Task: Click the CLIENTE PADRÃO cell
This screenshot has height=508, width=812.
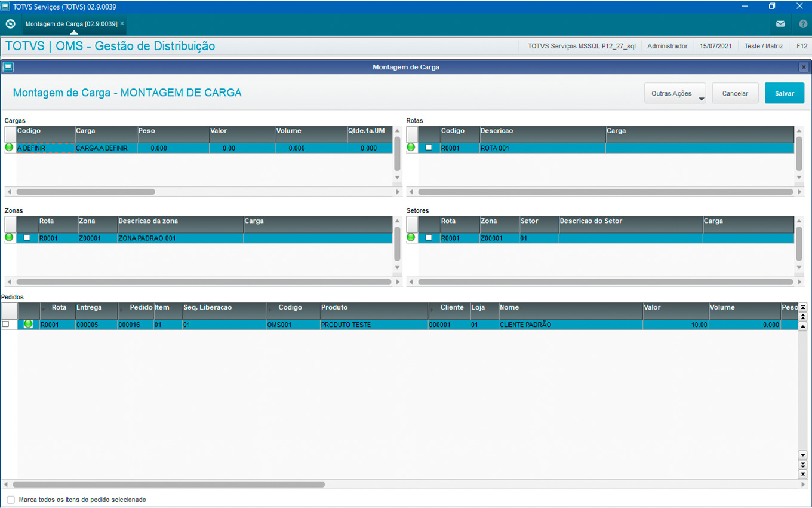Action: pos(571,325)
